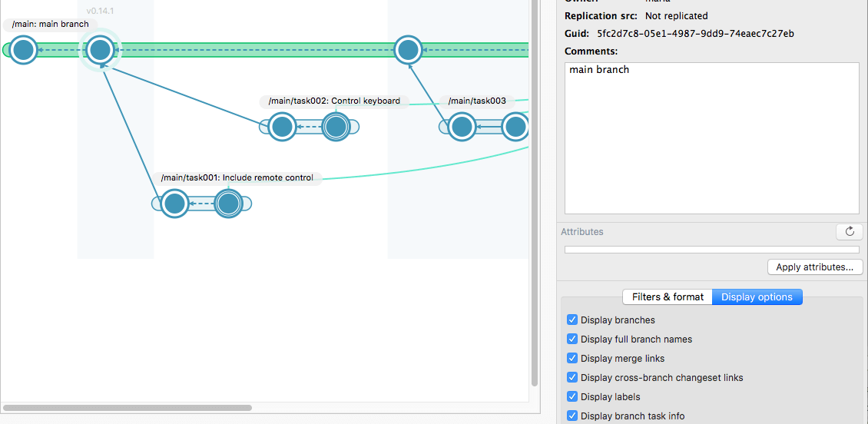Click the vertical scrollbar of branch diagram
This screenshot has height=424, width=868.
pyautogui.click(x=534, y=193)
